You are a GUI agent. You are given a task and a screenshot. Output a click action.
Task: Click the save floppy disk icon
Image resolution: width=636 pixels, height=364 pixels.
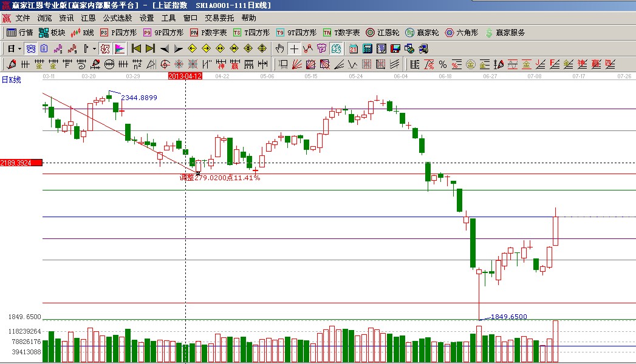(395, 49)
